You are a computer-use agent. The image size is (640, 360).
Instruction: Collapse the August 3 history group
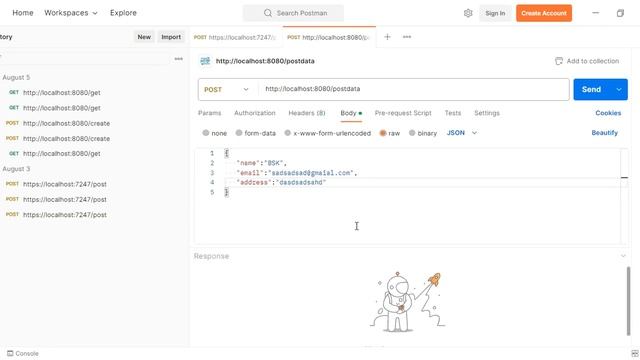[x=16, y=169]
